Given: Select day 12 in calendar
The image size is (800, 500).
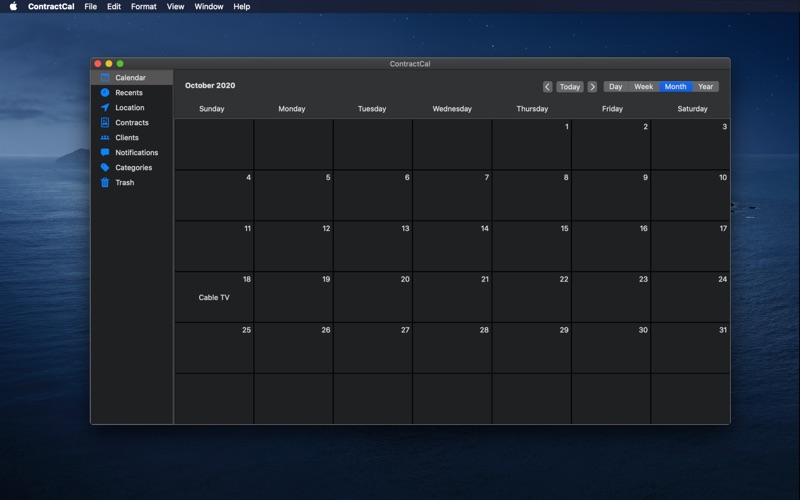Looking at the screenshot, I should click(x=293, y=246).
